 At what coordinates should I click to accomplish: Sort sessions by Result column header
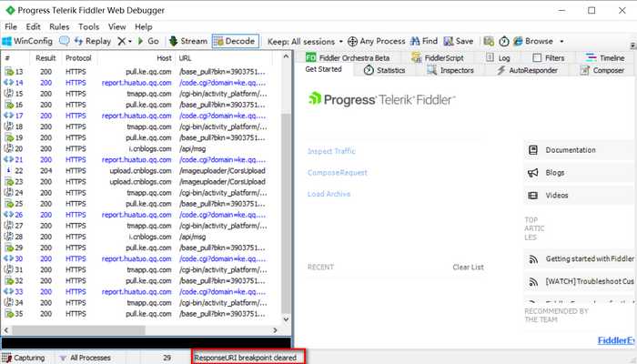tap(45, 58)
